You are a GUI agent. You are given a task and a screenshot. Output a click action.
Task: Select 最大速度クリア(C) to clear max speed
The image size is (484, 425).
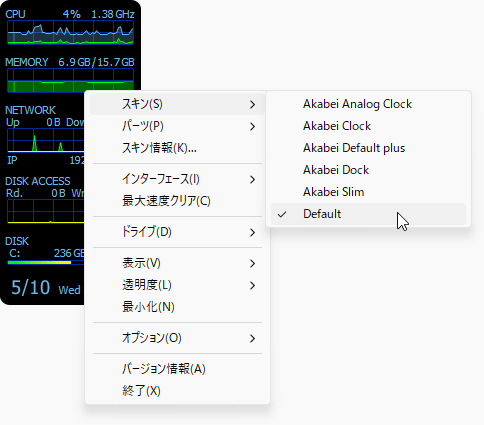pyautogui.click(x=177, y=201)
